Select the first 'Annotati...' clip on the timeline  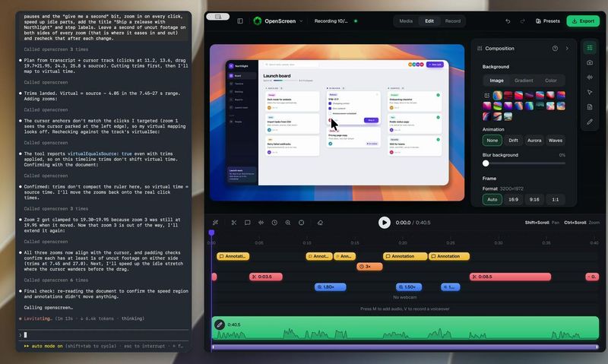tap(233, 256)
